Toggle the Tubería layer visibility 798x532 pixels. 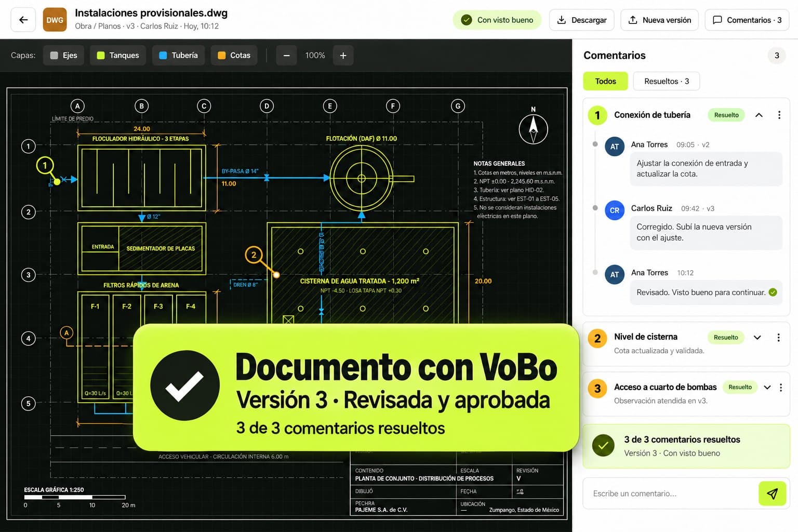coord(178,55)
